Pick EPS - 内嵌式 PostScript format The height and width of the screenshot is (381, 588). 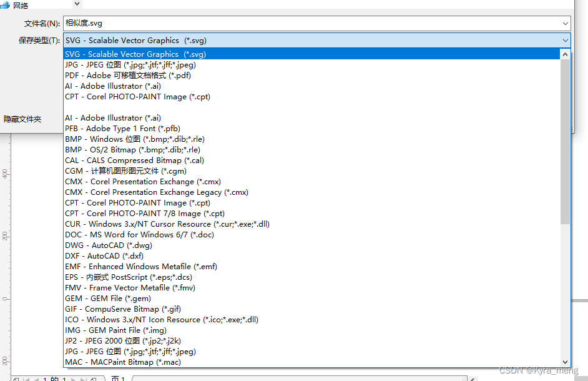(x=312, y=277)
